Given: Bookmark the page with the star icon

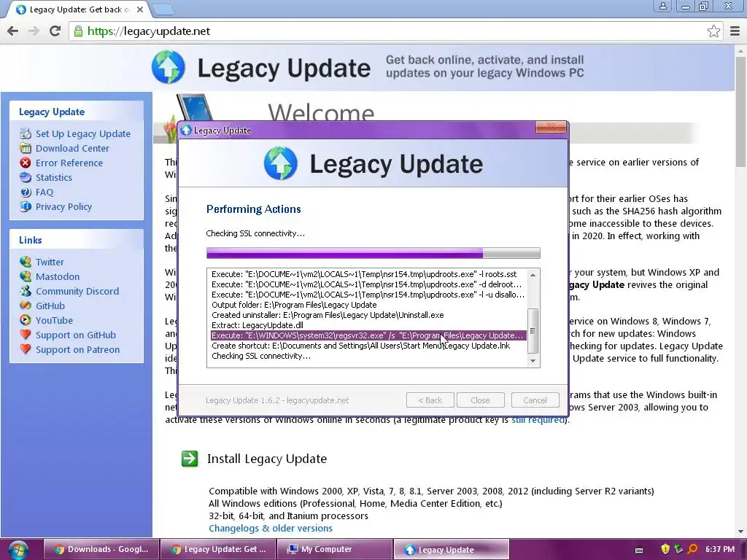Looking at the screenshot, I should [713, 31].
